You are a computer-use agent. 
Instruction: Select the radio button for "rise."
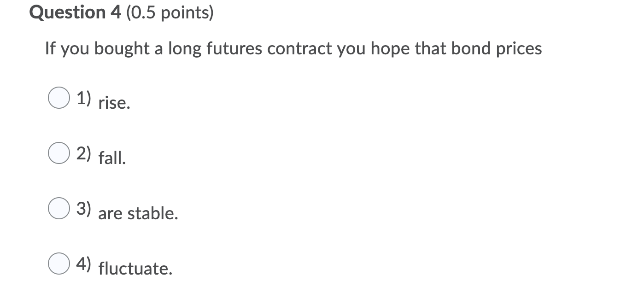coord(59,99)
